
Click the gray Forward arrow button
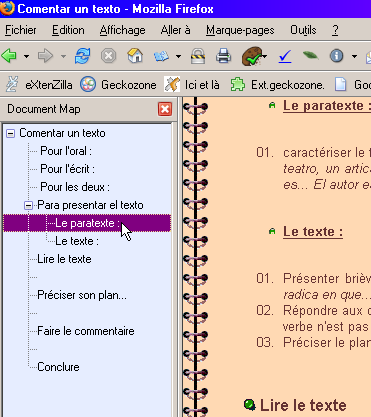[46, 56]
